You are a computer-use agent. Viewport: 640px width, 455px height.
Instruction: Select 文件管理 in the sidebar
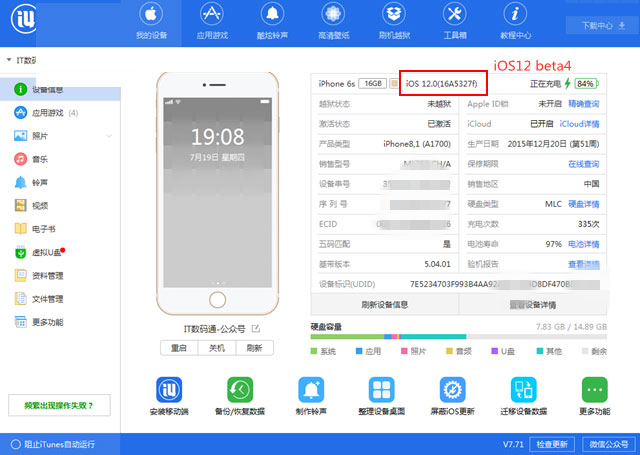(x=60, y=299)
